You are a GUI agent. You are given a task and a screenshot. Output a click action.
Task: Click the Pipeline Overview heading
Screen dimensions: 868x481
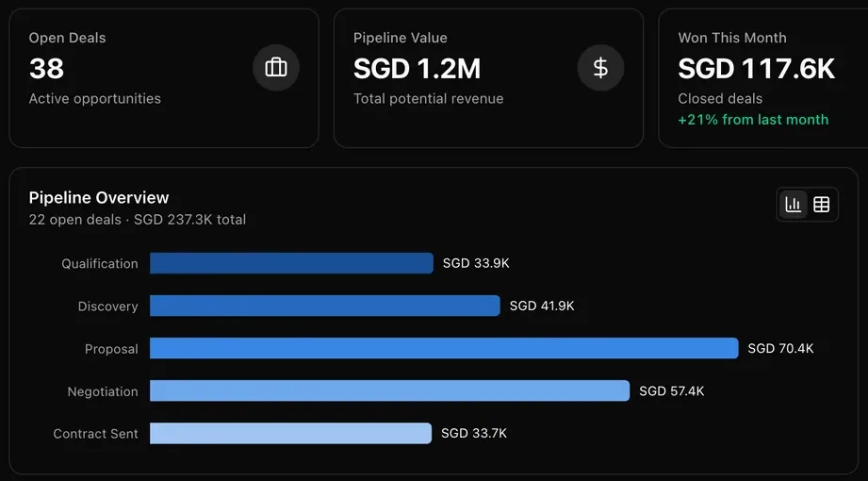pyautogui.click(x=99, y=197)
